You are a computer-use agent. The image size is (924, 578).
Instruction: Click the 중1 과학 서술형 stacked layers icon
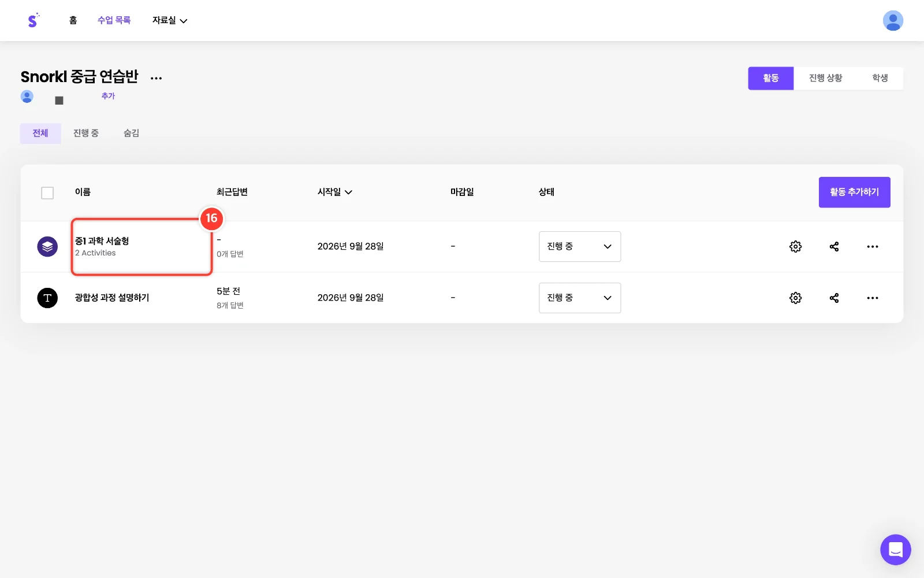pos(47,247)
